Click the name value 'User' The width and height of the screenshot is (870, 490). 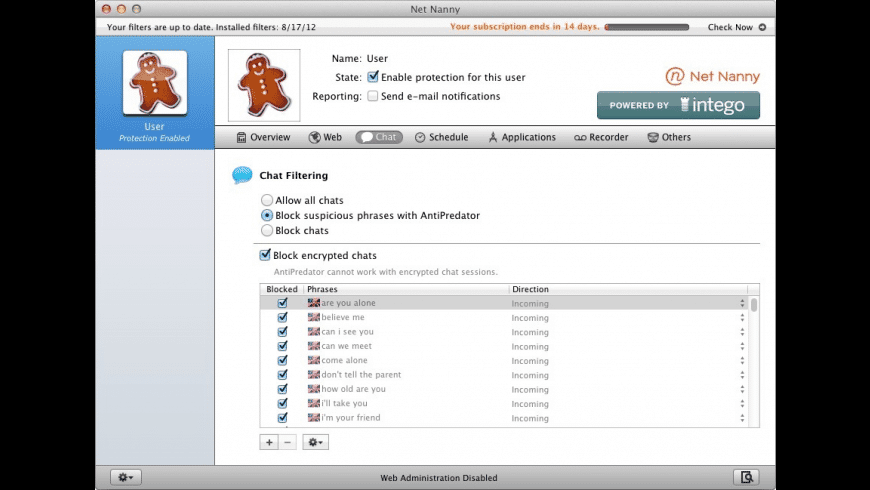click(x=377, y=58)
